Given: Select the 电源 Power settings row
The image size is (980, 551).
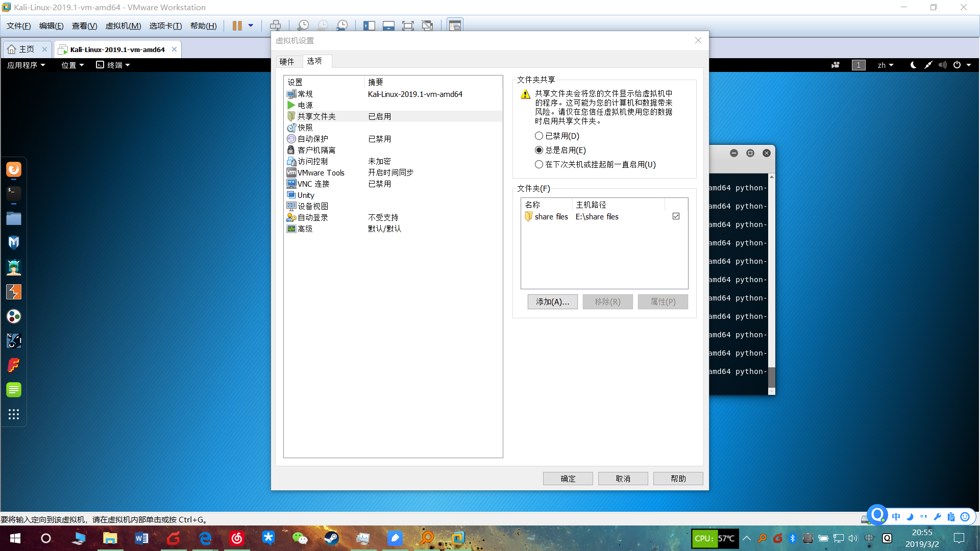Looking at the screenshot, I should point(393,105).
